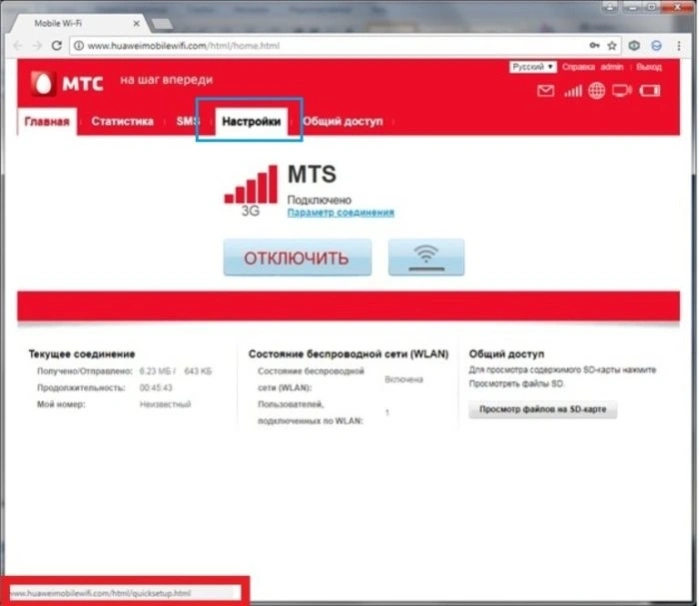Switch to the Главная tab

[x=47, y=121]
